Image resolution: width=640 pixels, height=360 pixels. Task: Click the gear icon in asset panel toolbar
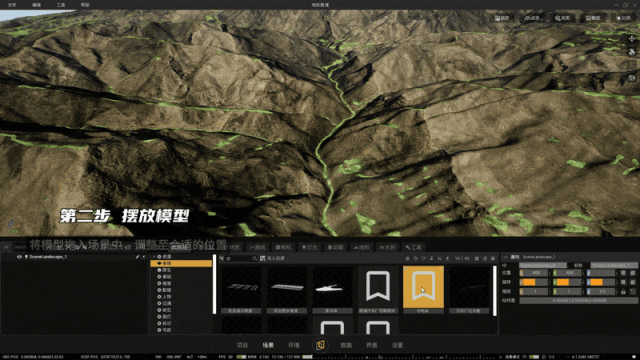click(407, 258)
